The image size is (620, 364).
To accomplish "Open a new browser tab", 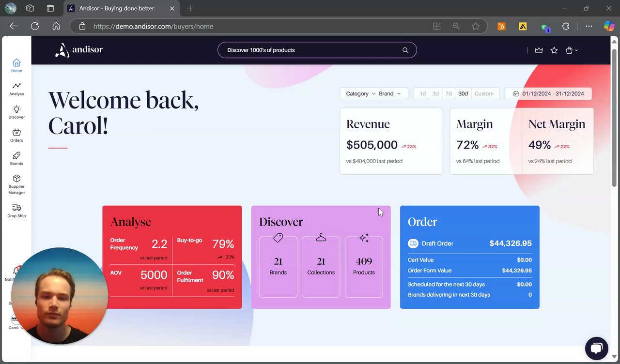I will point(190,8).
